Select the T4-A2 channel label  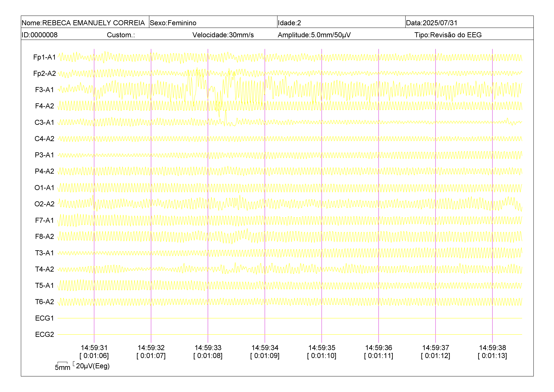pyautogui.click(x=44, y=269)
